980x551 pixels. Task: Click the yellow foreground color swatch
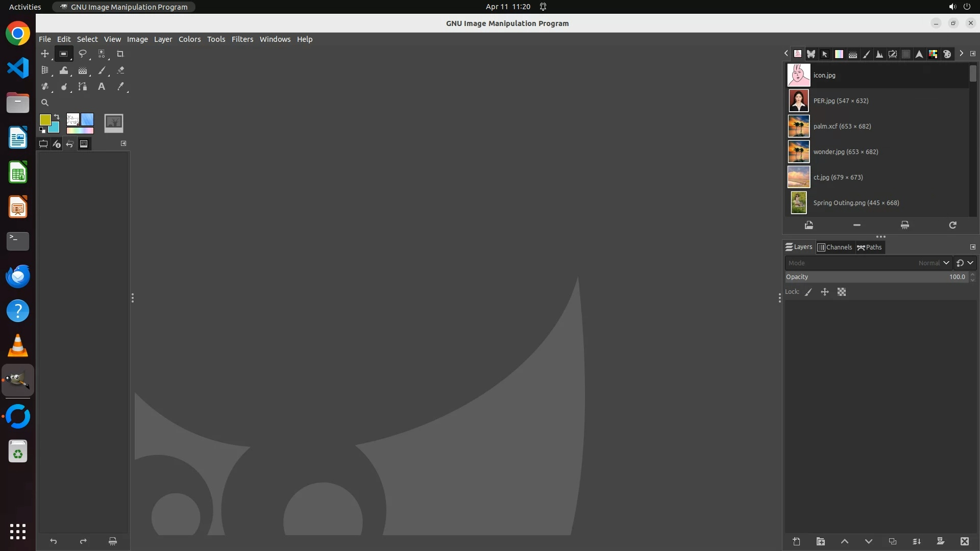[45, 120]
